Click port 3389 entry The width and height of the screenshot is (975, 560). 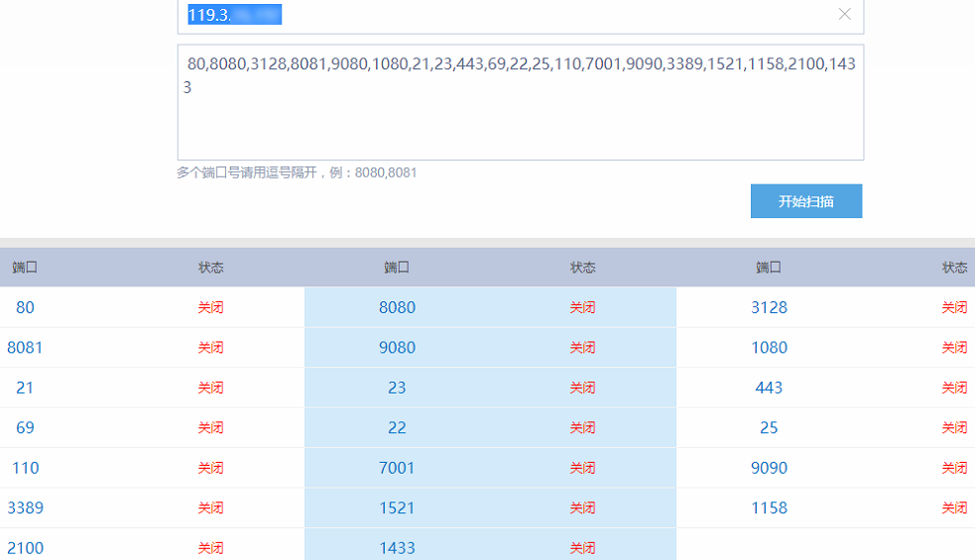[x=25, y=507]
